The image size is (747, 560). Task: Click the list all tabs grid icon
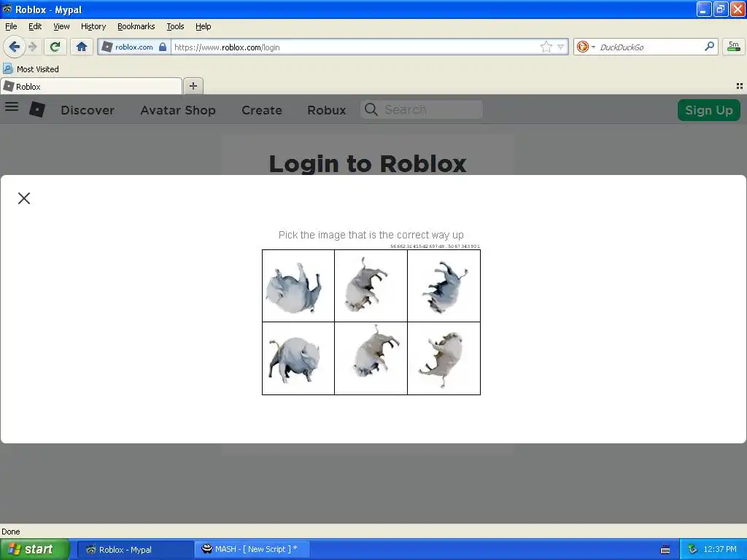tap(740, 86)
